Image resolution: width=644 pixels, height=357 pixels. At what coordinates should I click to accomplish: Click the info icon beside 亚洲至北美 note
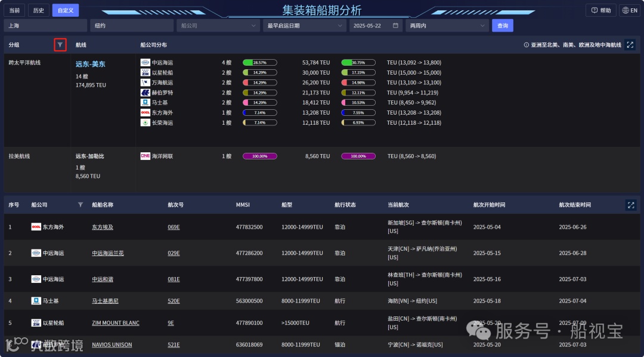527,45
